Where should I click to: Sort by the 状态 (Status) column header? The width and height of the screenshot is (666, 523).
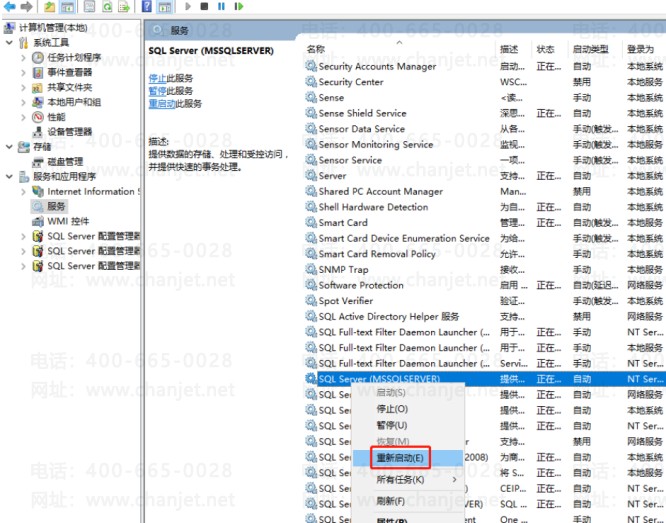pos(545,49)
